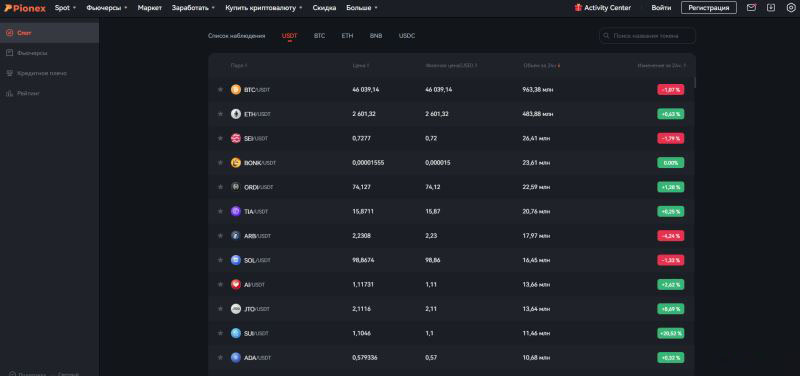
Task: Click the Activity Center gift icon
Action: tap(578, 8)
